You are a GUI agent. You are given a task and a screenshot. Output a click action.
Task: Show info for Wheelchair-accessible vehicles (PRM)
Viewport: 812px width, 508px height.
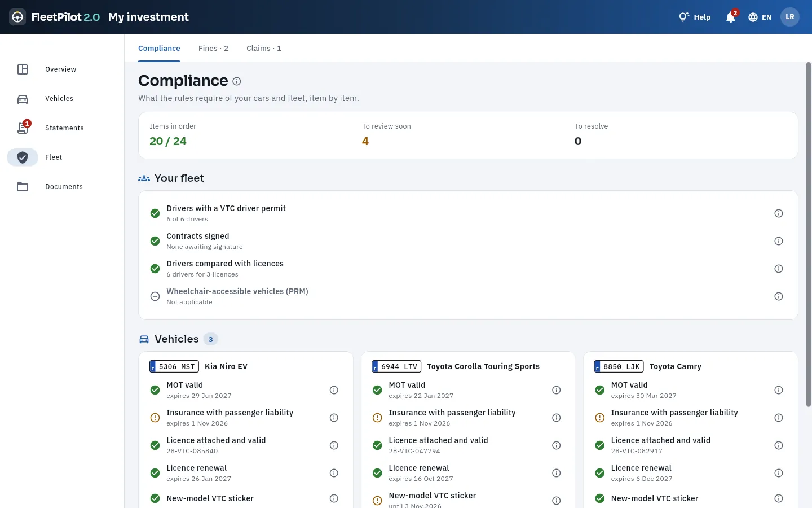click(779, 296)
